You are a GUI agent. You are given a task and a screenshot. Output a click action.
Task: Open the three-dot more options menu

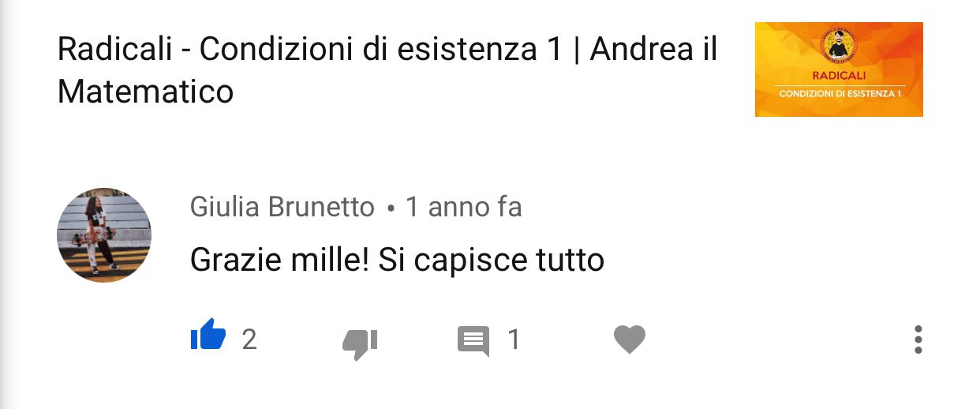click(x=918, y=339)
